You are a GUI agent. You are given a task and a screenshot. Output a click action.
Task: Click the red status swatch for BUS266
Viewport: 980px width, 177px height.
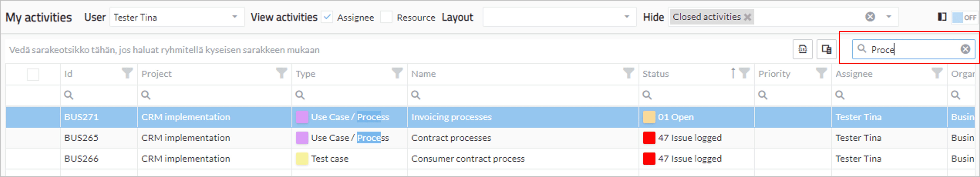tap(649, 158)
